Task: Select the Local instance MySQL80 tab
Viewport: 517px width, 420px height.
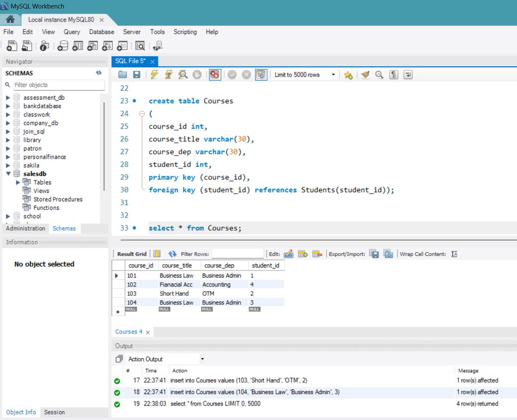Action: point(61,20)
